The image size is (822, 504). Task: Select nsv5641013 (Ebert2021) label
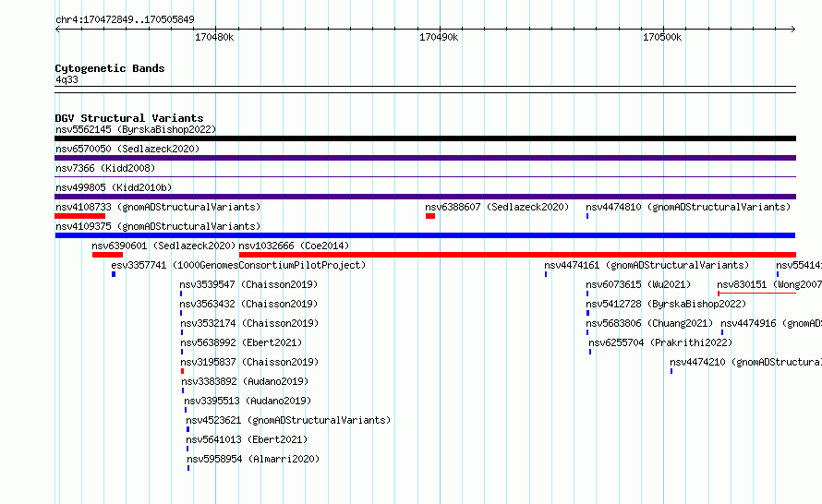[x=247, y=439]
